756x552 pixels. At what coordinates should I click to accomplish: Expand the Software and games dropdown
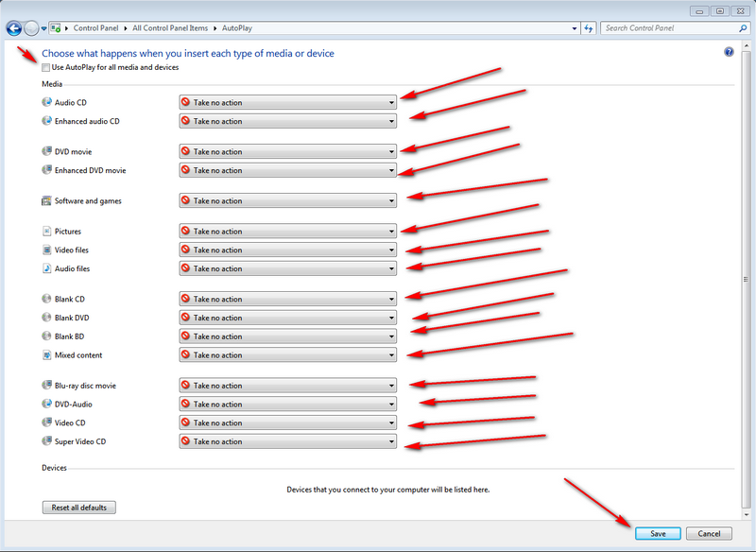pos(288,200)
